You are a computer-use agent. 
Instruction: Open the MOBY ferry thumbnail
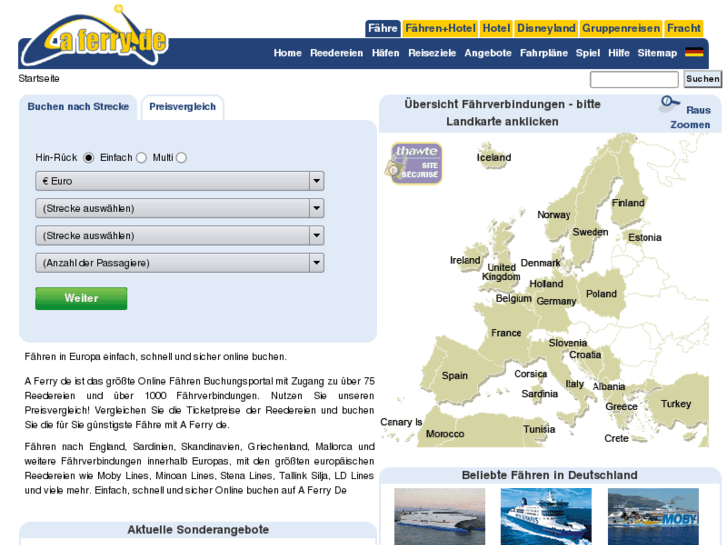point(653,516)
